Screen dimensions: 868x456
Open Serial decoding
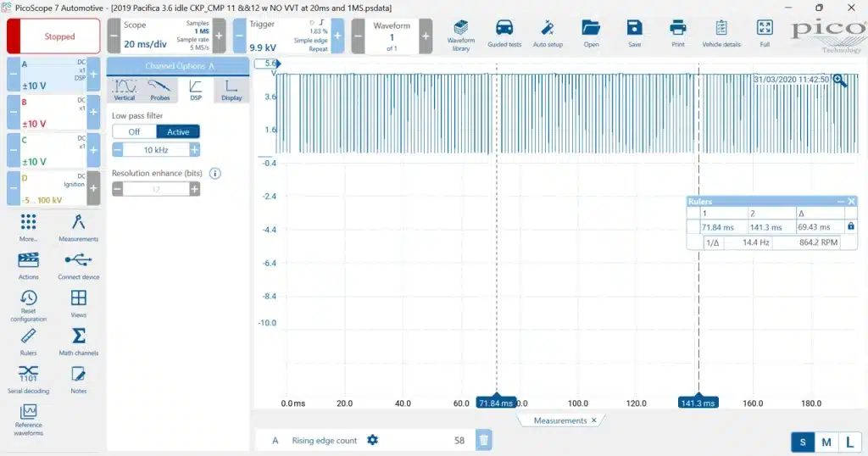[28, 380]
